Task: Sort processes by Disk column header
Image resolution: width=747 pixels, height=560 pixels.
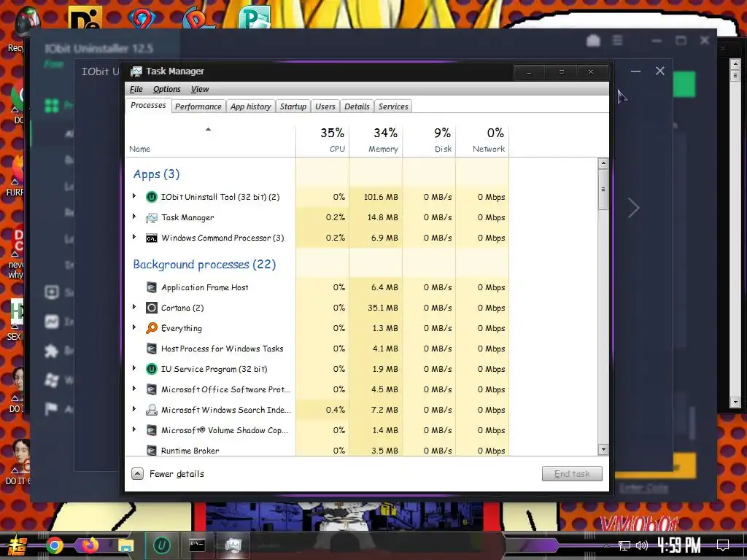Action: (429, 140)
